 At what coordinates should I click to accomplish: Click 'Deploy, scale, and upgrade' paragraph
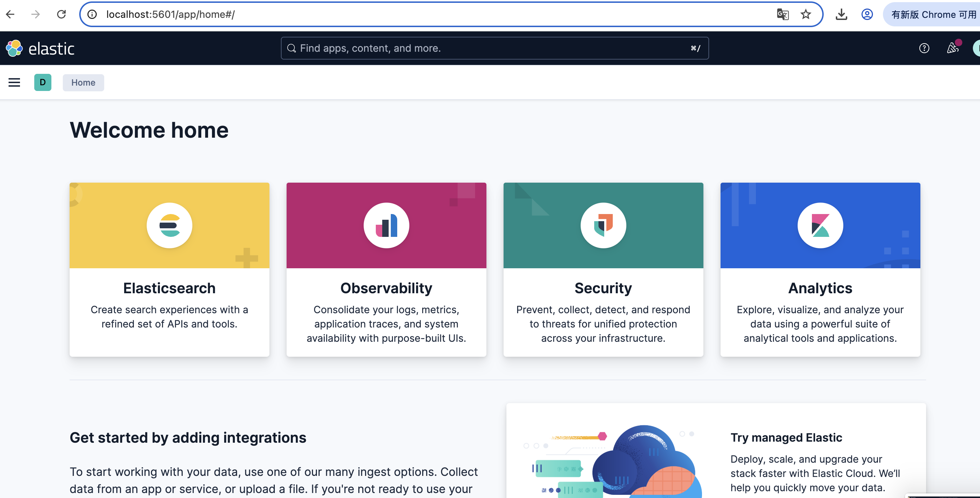click(x=815, y=473)
